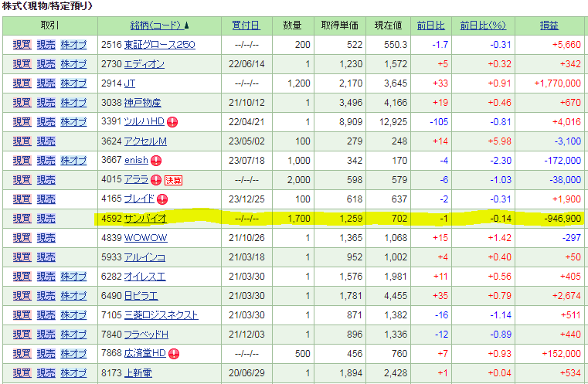Click 株オプ on the 上新電 row
Viewport: 588px width, 384px height.
tap(73, 373)
